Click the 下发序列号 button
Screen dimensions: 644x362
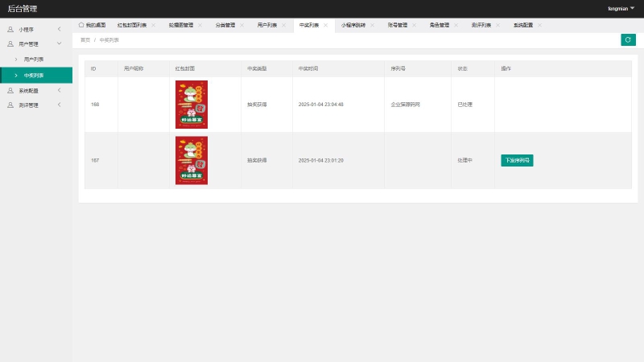[517, 160]
